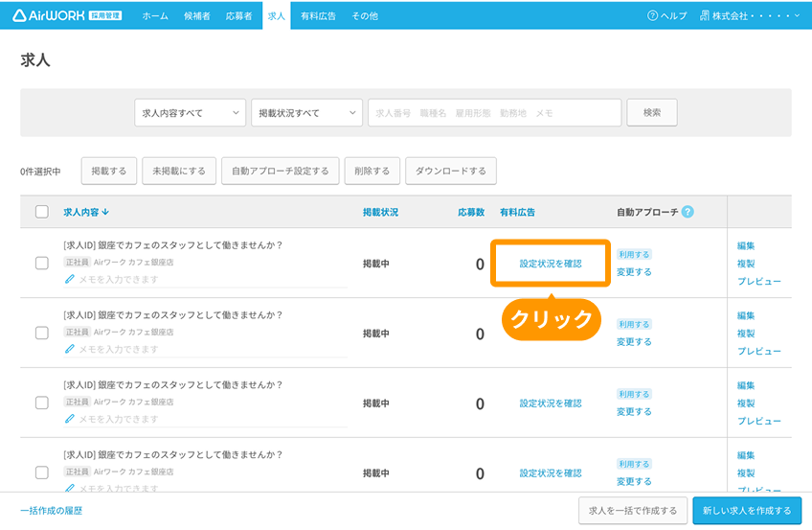Screen dimensions: 812x530
Task: Click プレビュー in the third job row
Action: pos(759,421)
